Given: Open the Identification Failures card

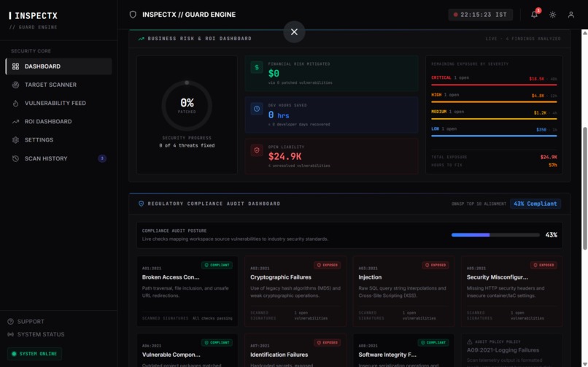Looking at the screenshot, I should tap(295, 350).
